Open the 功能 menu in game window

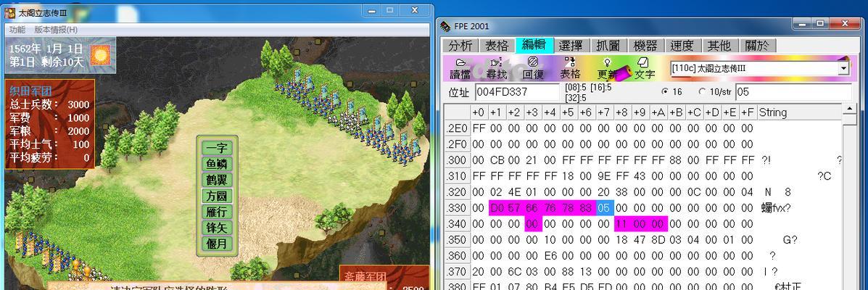[x=17, y=29]
